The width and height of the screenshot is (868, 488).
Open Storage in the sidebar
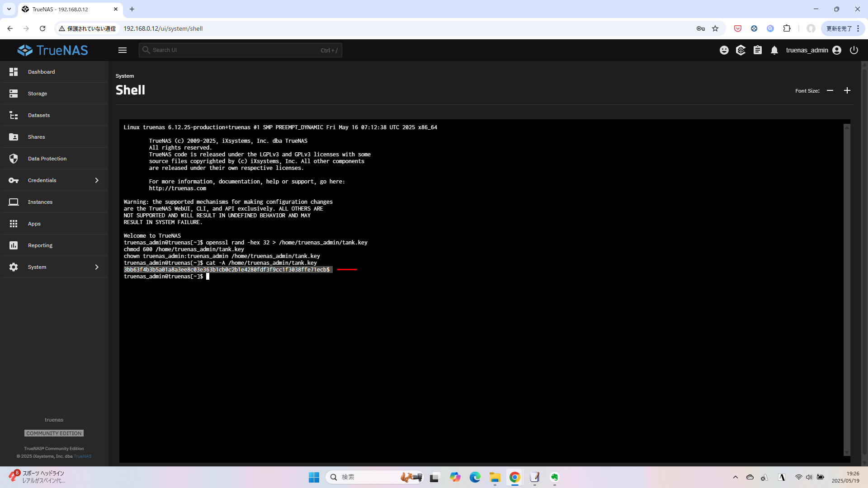click(x=54, y=94)
